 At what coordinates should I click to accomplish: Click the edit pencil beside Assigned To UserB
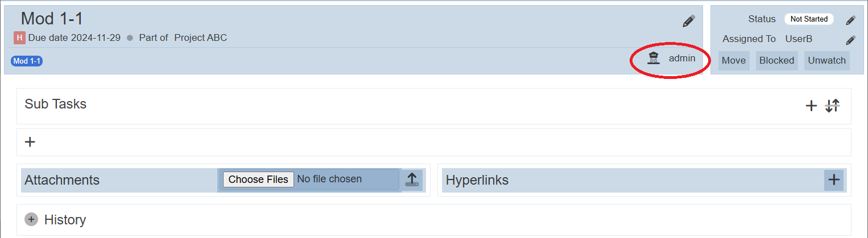pyautogui.click(x=850, y=40)
